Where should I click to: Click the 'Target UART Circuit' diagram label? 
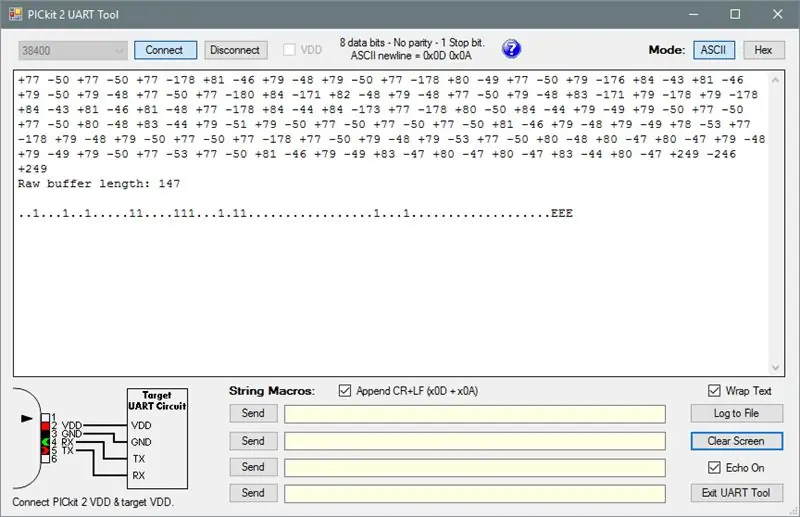coord(157,401)
